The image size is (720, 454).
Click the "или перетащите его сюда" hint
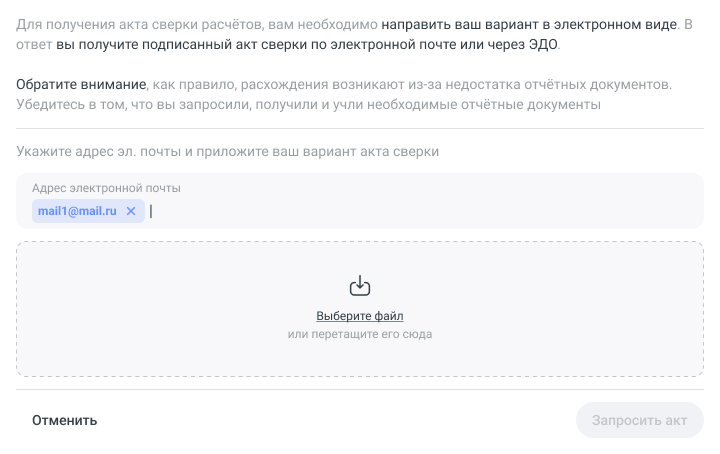(360, 334)
